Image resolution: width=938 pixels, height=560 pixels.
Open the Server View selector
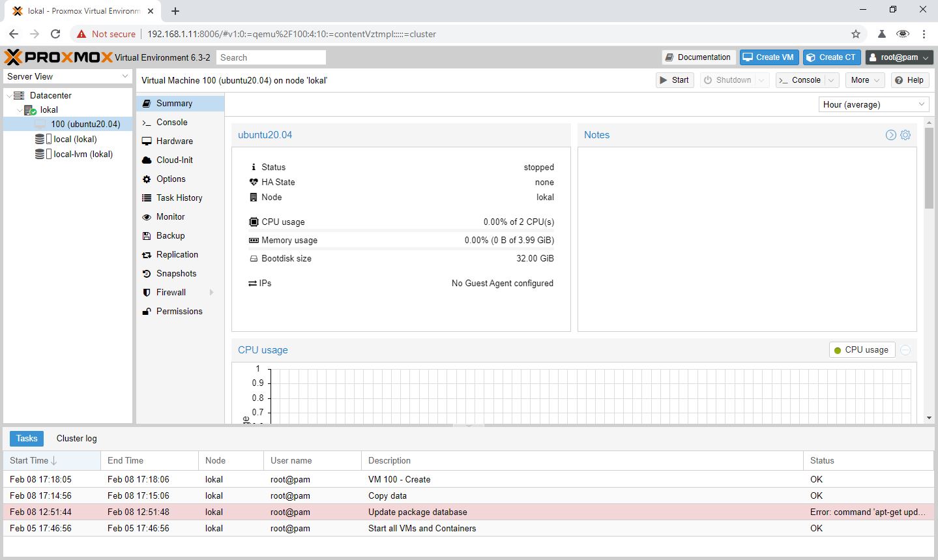(68, 76)
